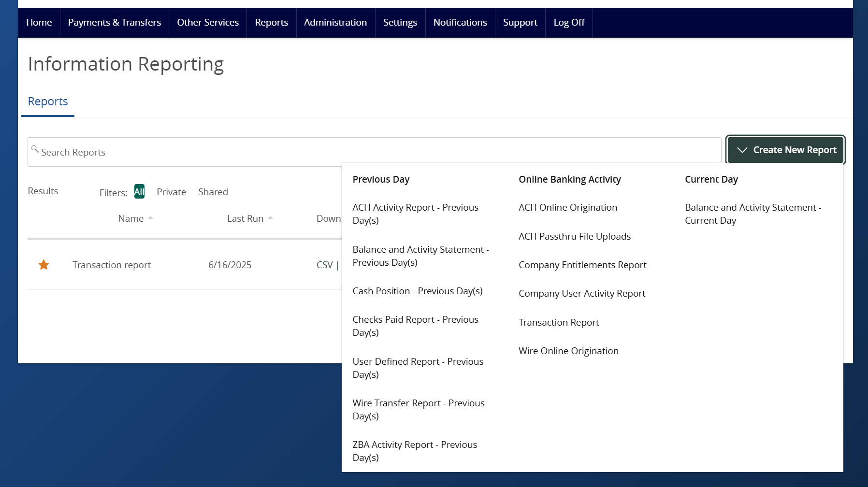
Task: Select the All filter
Action: (139, 192)
